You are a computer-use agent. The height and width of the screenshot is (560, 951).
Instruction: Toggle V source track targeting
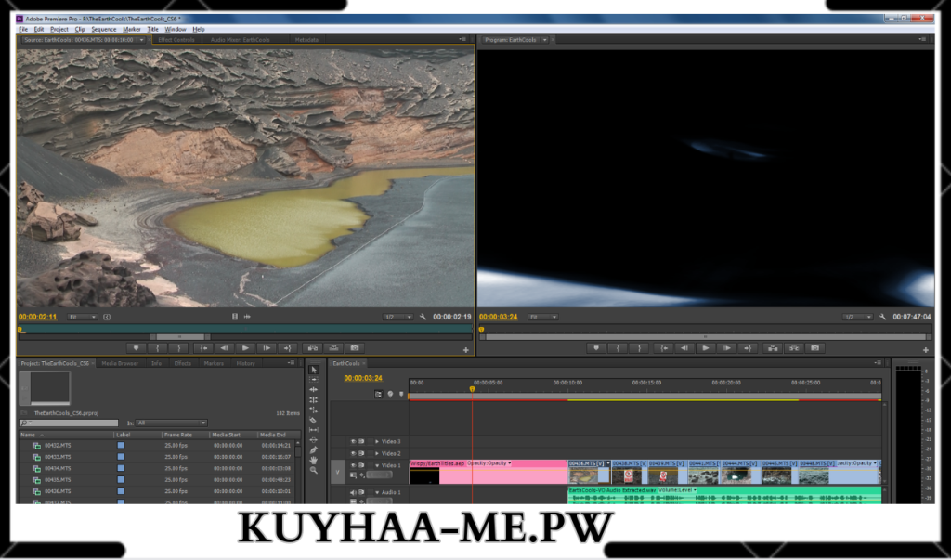[x=338, y=472]
